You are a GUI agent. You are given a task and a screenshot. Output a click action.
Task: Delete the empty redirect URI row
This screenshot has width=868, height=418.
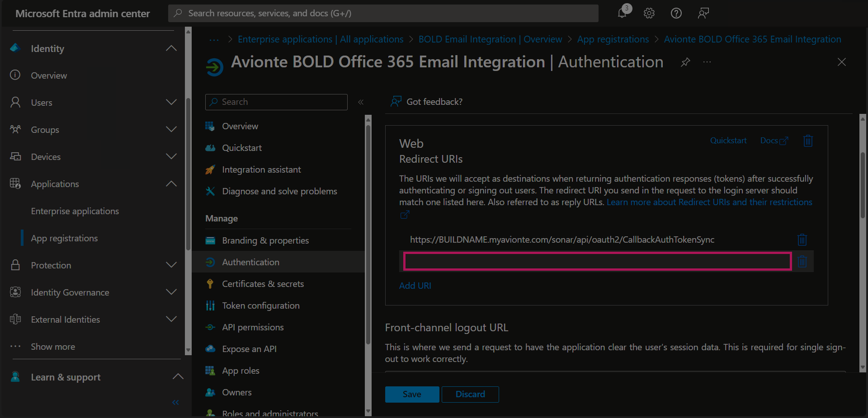point(802,261)
